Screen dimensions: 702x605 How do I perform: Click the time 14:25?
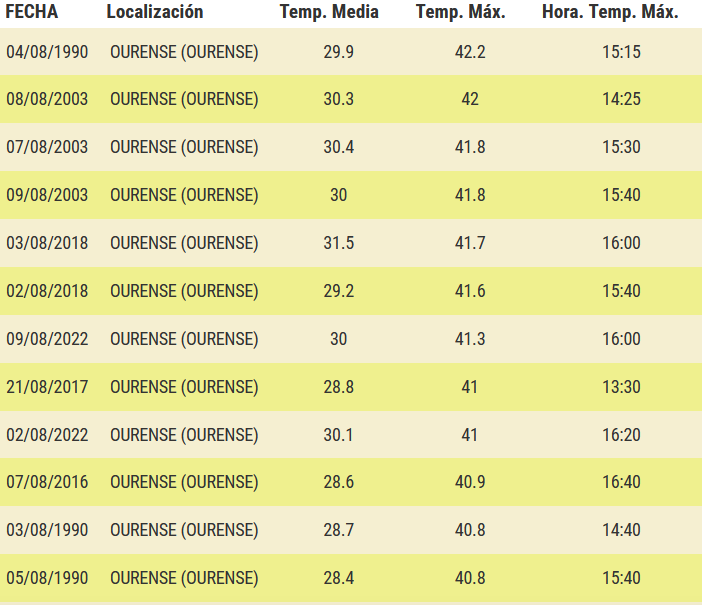[x=621, y=99]
